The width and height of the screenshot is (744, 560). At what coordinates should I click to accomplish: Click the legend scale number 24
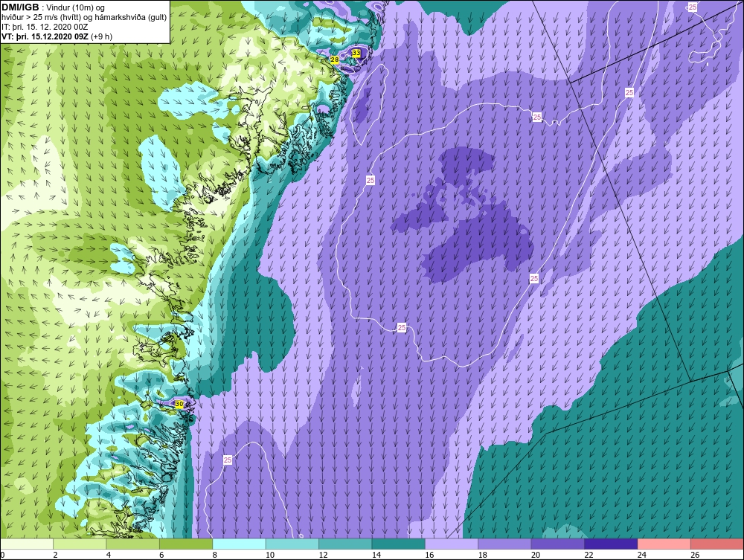[642, 555]
